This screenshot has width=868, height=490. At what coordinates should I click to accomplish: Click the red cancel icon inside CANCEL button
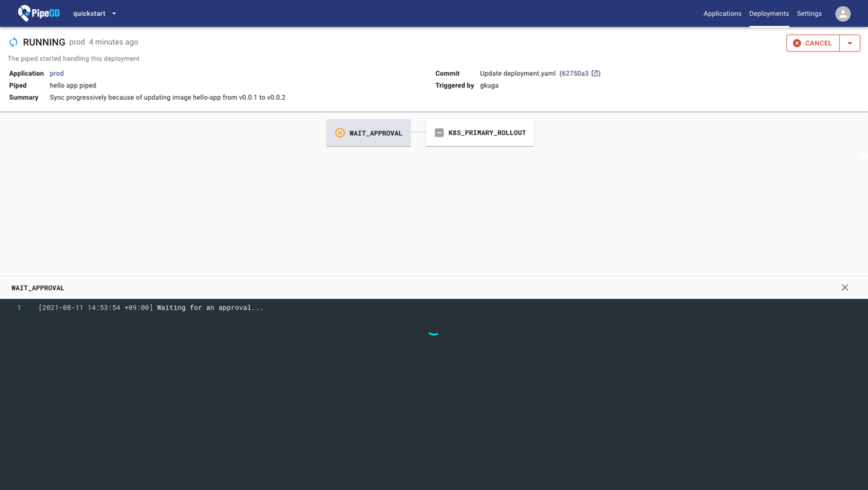[798, 43]
